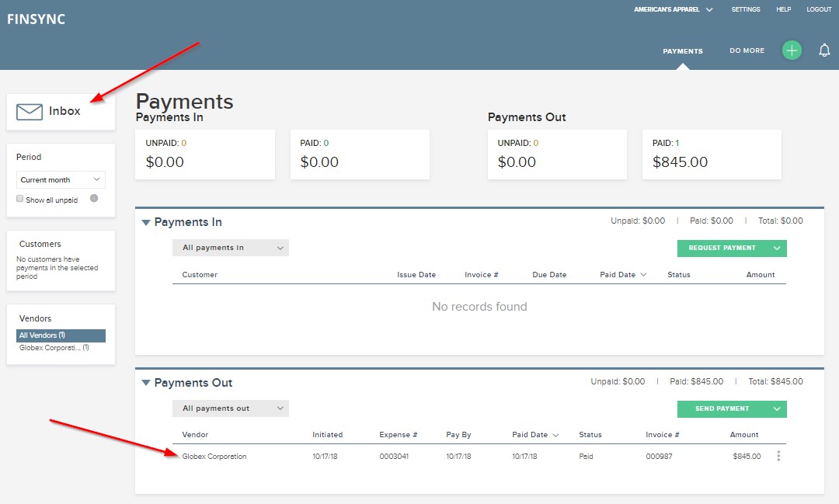Click the Due Date column header
The height and width of the screenshot is (504, 839).
click(549, 274)
